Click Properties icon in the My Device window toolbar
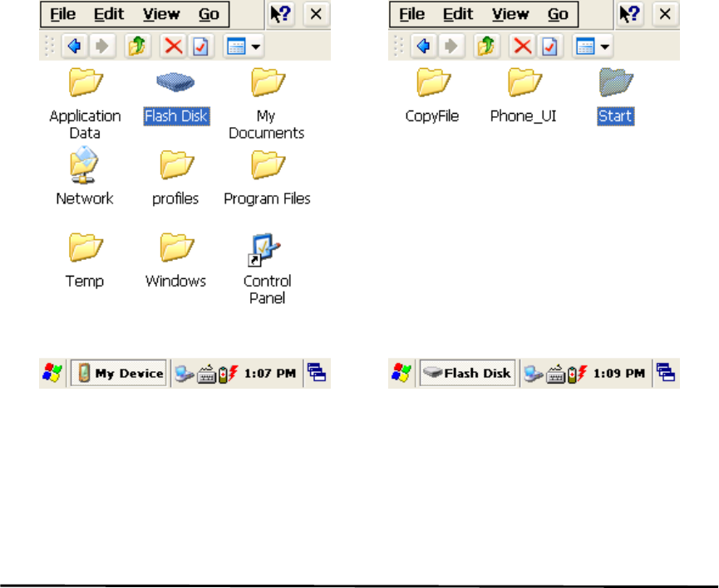 tap(200, 46)
